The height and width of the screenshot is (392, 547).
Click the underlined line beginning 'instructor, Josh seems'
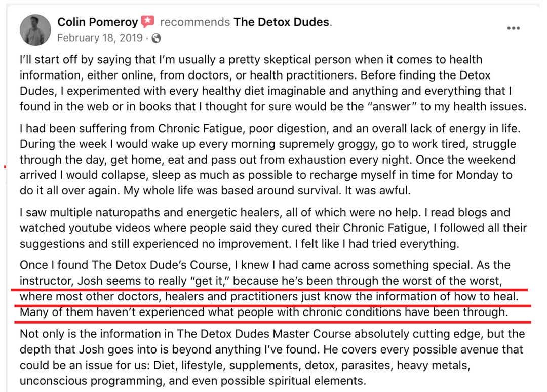point(261,281)
